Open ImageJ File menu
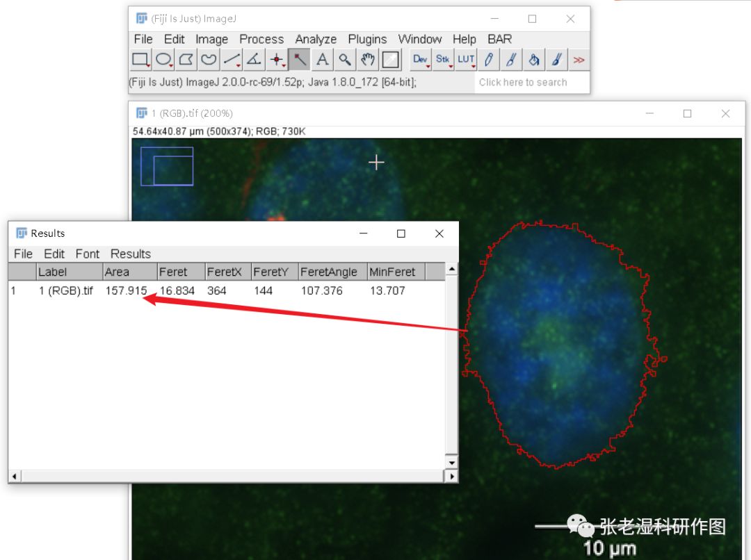 click(143, 39)
